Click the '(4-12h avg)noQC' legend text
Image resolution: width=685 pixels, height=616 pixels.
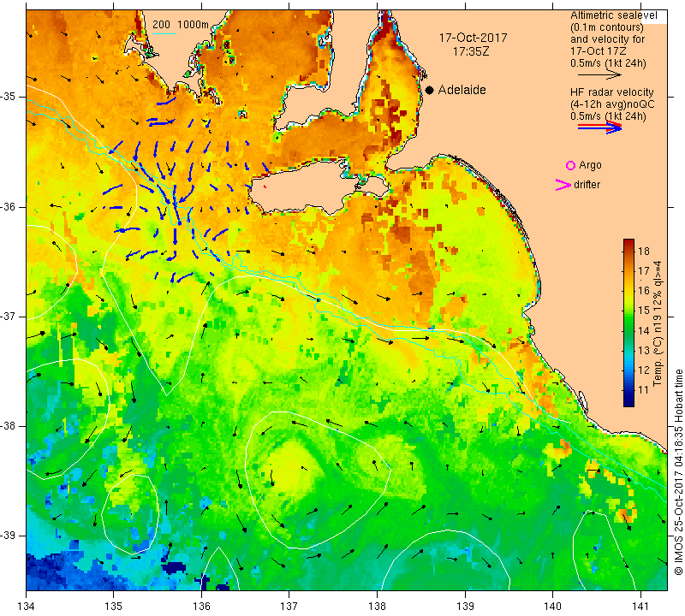click(x=612, y=104)
